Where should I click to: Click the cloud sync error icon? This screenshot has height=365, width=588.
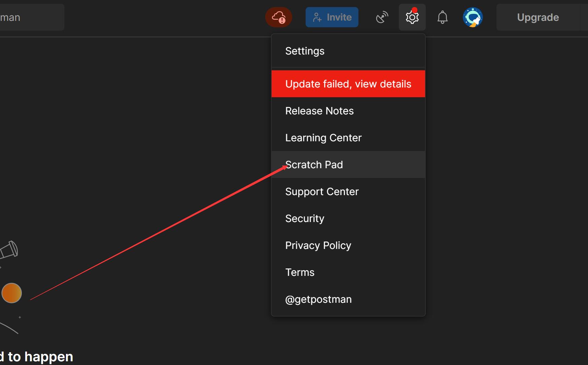coord(278,17)
